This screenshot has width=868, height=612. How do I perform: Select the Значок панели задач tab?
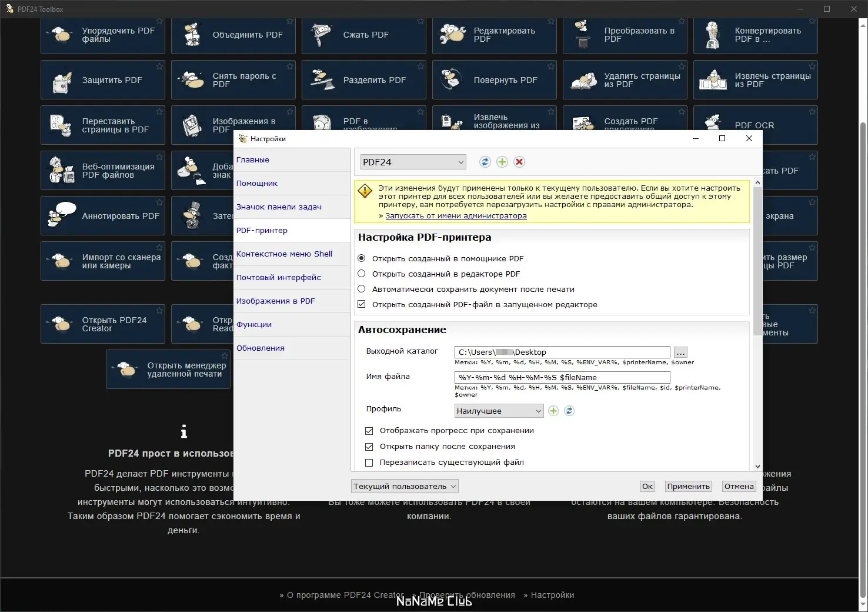(292, 207)
